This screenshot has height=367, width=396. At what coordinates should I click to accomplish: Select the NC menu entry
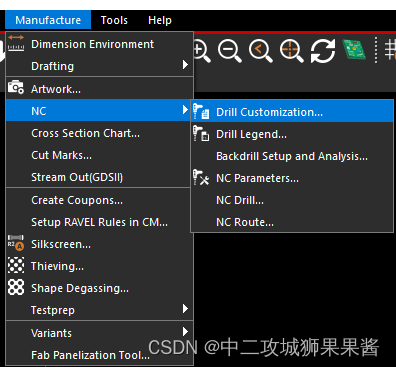98,111
